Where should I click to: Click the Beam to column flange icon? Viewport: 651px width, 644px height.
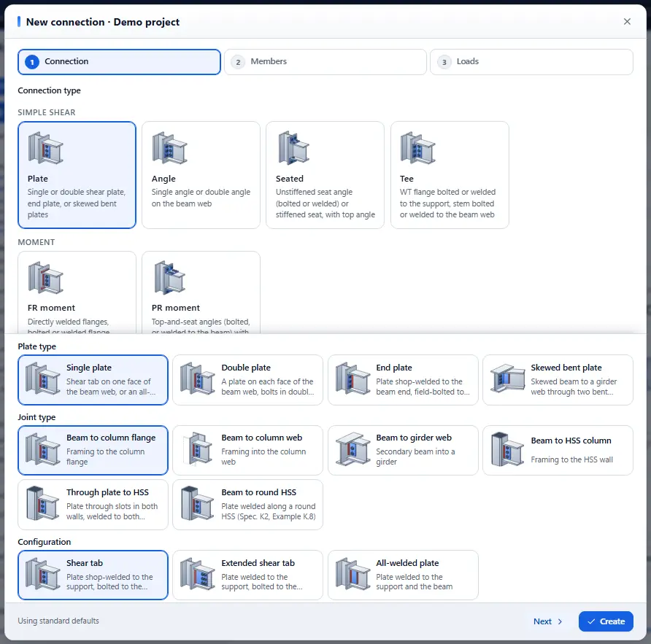[43, 450]
